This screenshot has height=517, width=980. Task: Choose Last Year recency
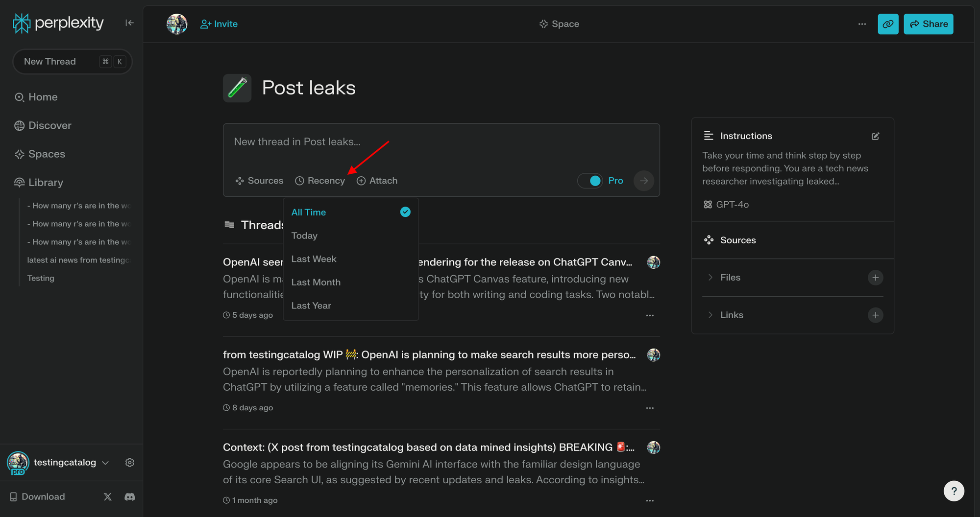tap(351, 305)
